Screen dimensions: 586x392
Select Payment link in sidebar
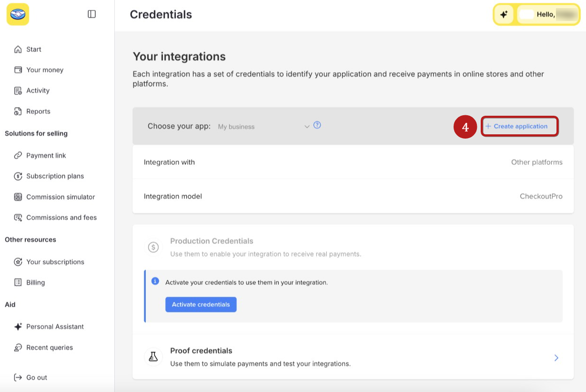46,155
